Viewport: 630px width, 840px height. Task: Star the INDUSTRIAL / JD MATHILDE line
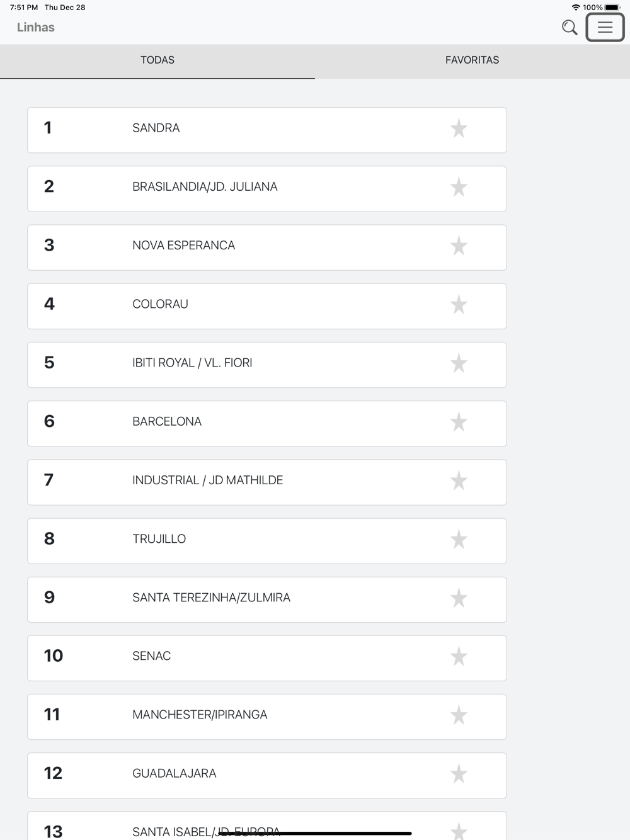459,480
